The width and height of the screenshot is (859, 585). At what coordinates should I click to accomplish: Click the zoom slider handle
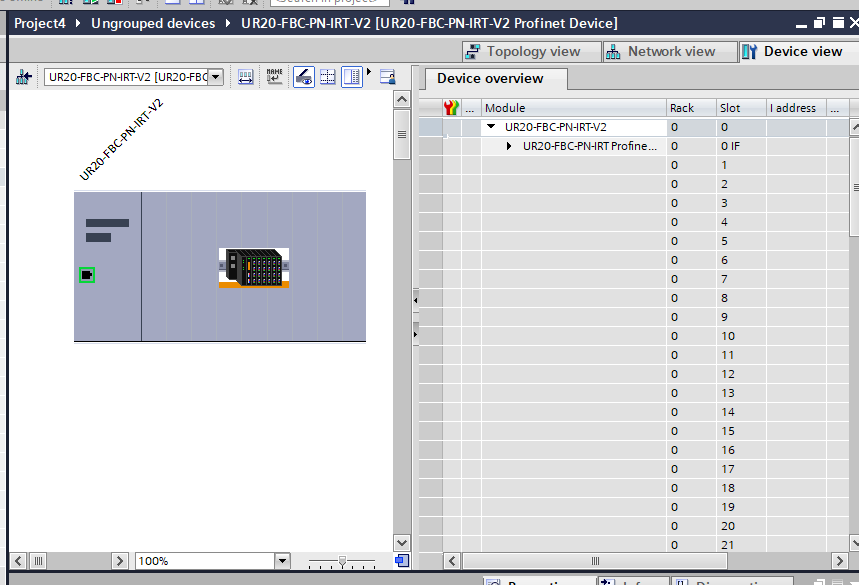pyautogui.click(x=342, y=561)
